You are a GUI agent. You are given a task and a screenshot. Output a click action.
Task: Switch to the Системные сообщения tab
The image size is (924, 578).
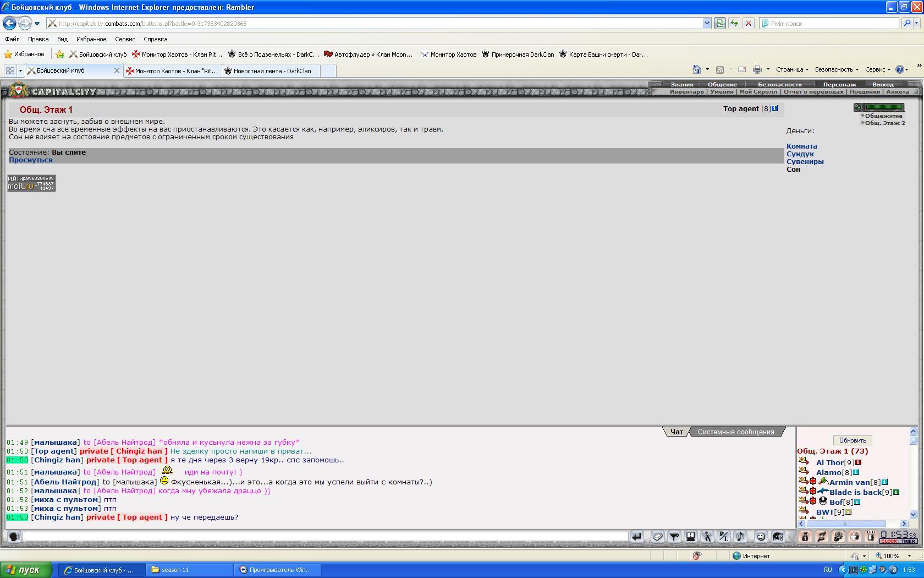pyautogui.click(x=735, y=432)
